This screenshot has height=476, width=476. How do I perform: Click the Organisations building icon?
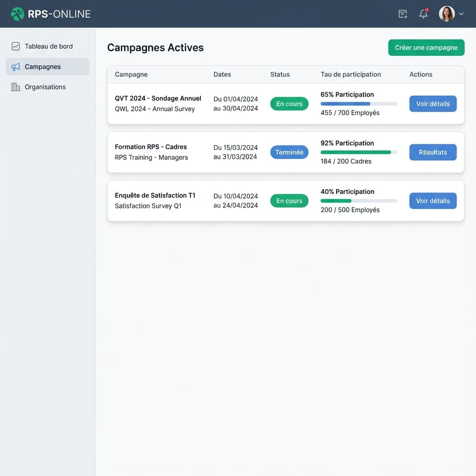(16, 87)
